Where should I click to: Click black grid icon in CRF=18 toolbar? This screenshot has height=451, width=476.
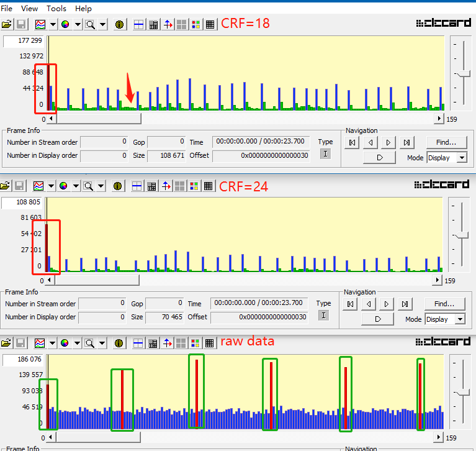click(210, 24)
